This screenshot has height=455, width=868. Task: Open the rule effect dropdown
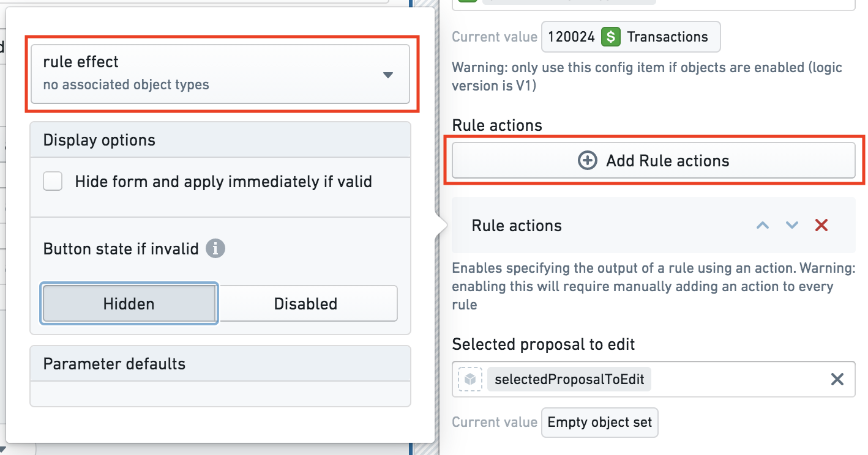click(220, 73)
